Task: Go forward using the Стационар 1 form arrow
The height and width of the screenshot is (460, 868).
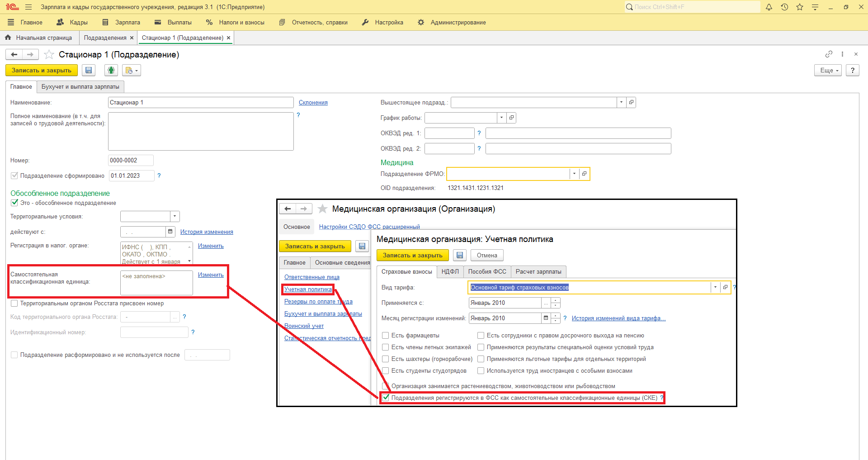Action: pos(30,55)
